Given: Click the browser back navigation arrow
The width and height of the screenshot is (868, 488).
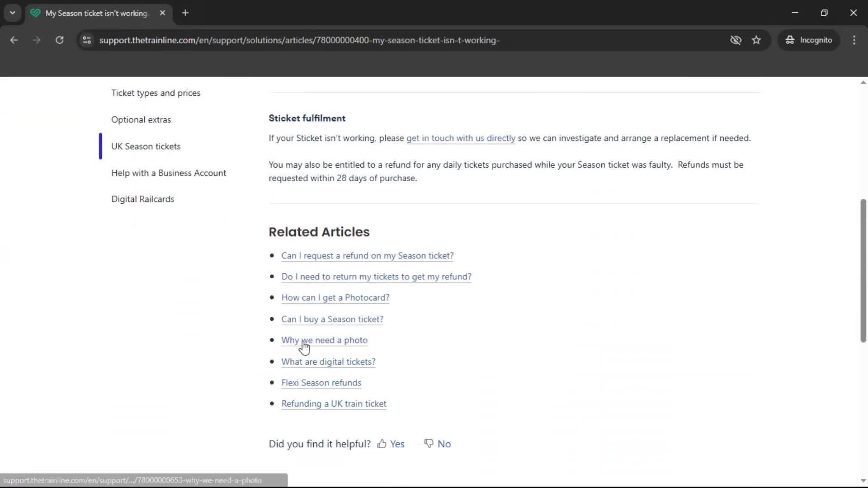Looking at the screenshot, I should (14, 40).
